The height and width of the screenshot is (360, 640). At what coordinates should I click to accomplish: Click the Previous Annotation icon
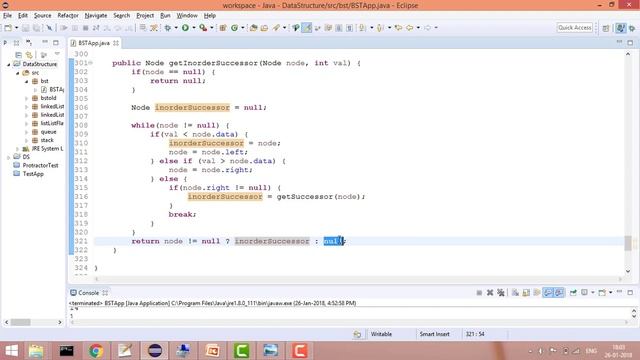[380, 28]
